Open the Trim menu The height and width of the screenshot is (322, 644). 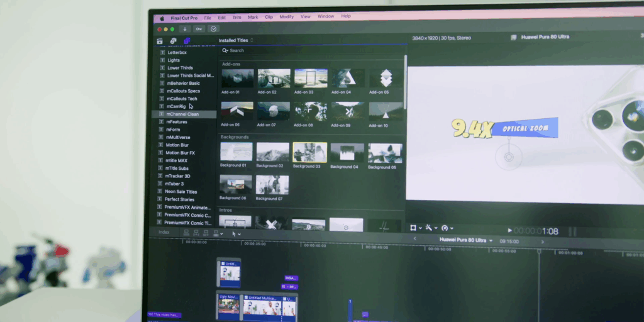click(237, 18)
